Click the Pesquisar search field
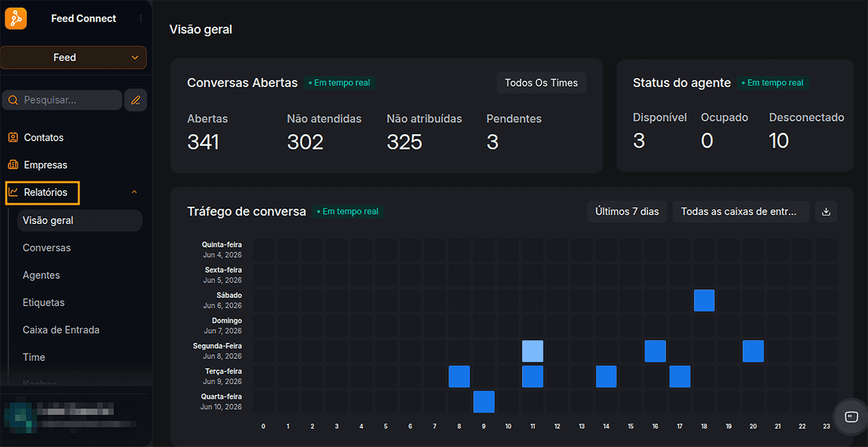Screen dimensions: 868x447 tap(62, 100)
